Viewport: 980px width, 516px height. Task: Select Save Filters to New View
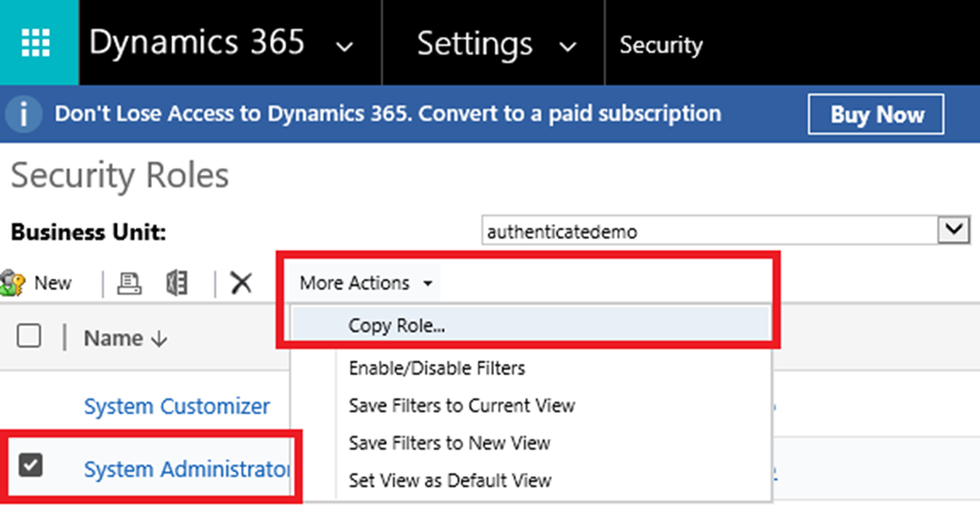pos(449,442)
